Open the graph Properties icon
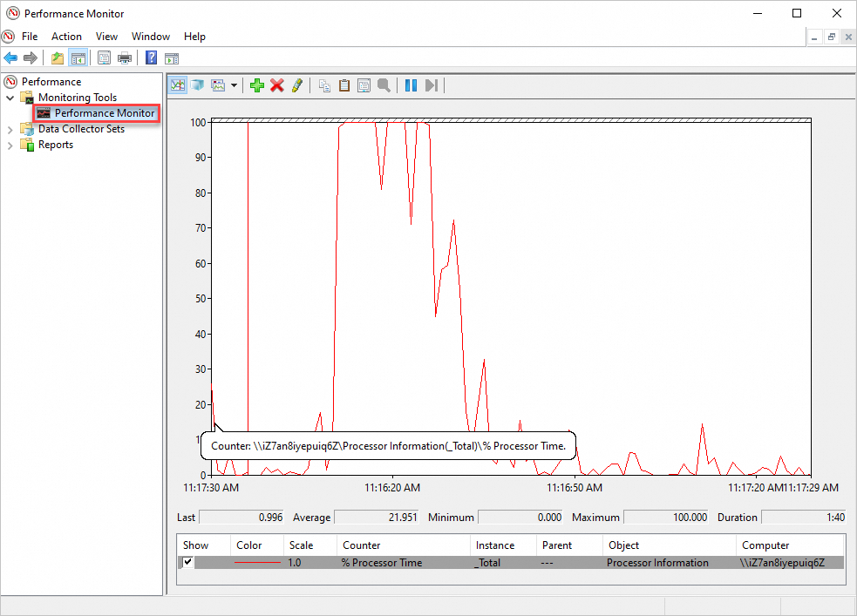Screen dimensions: 857x616 tap(364, 85)
